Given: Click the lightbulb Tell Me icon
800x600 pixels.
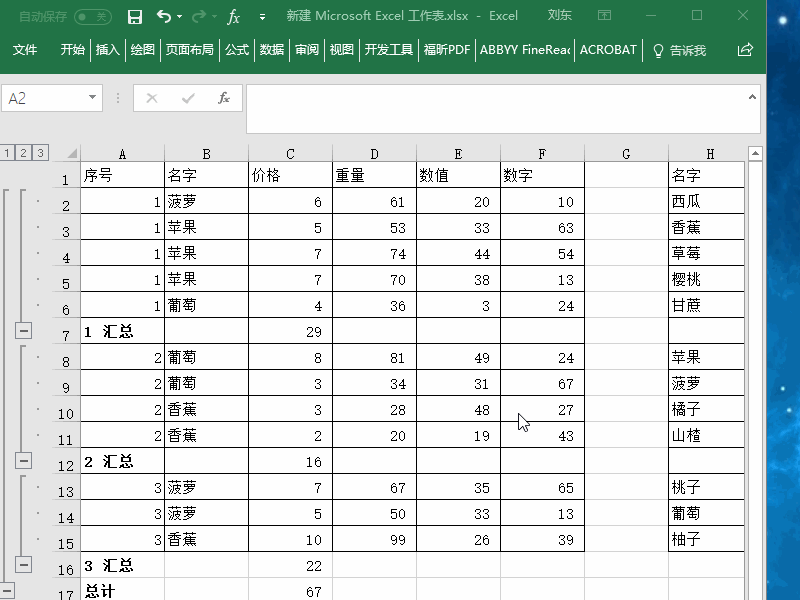Looking at the screenshot, I should (x=658, y=50).
